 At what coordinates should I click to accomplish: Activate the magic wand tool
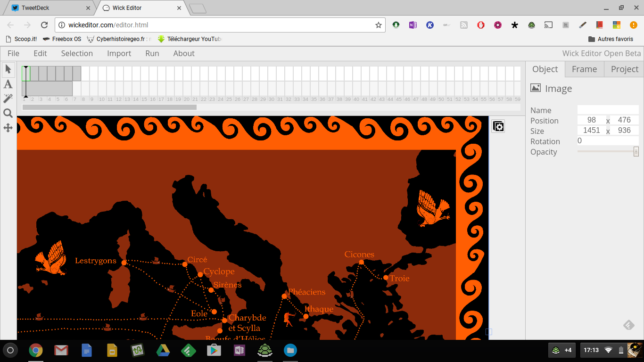coord(8,99)
